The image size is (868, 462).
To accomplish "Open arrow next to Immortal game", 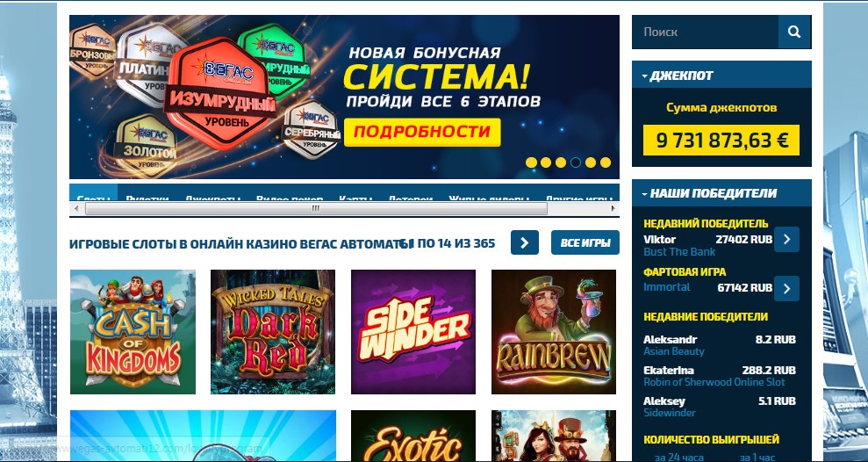I will coord(786,288).
